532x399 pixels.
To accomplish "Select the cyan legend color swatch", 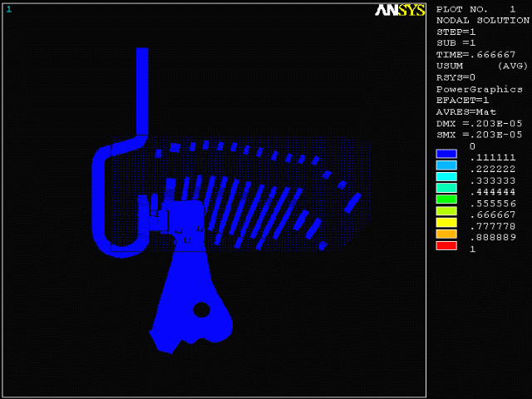I will (x=447, y=176).
